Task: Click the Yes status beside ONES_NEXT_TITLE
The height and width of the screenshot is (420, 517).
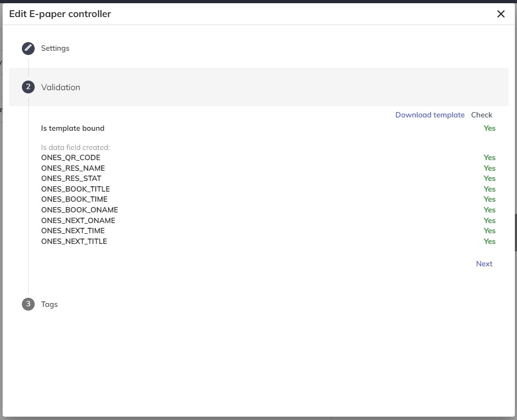Action: click(x=489, y=241)
